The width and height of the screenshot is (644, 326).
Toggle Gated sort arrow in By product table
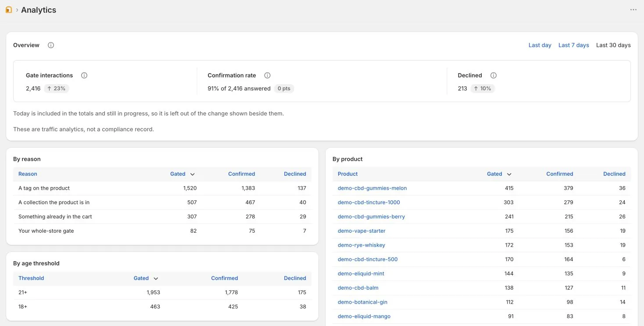(509, 174)
